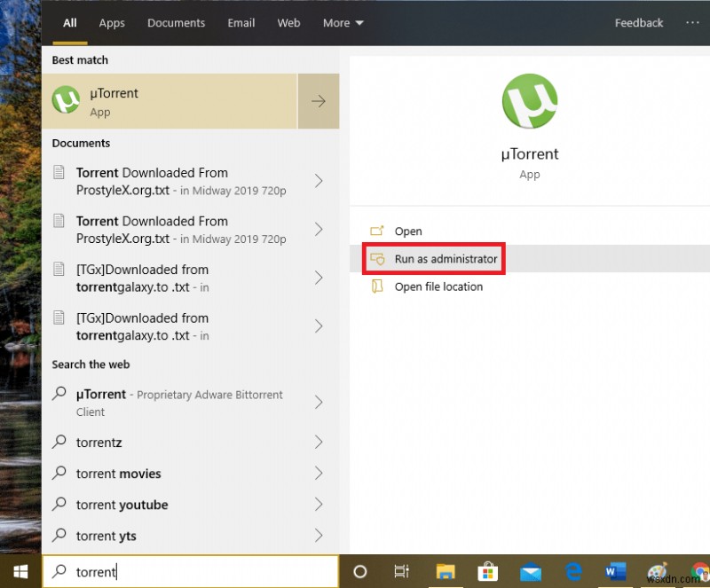Expand the µTorrent Proprietary Adware Bittorrent suggestion
710x588 pixels.
pyautogui.click(x=319, y=403)
